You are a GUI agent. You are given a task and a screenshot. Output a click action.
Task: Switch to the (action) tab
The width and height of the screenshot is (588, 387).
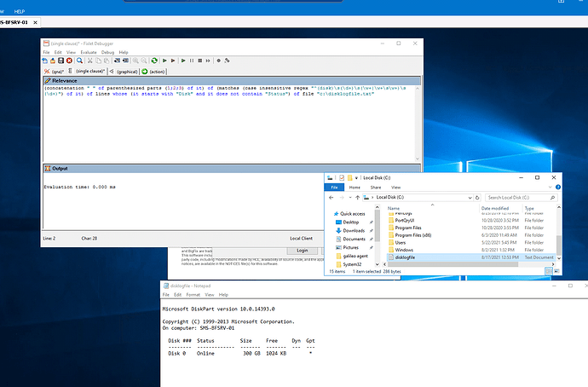pyautogui.click(x=153, y=72)
